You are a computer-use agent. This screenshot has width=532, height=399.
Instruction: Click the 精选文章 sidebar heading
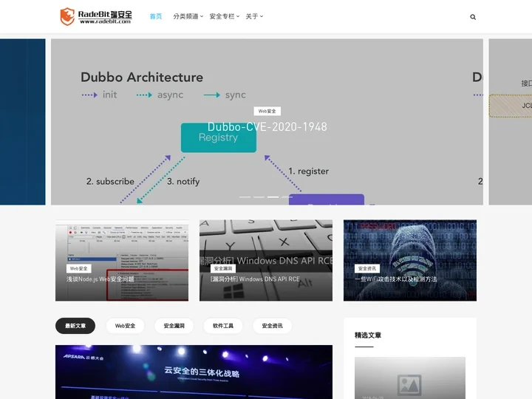click(368, 335)
